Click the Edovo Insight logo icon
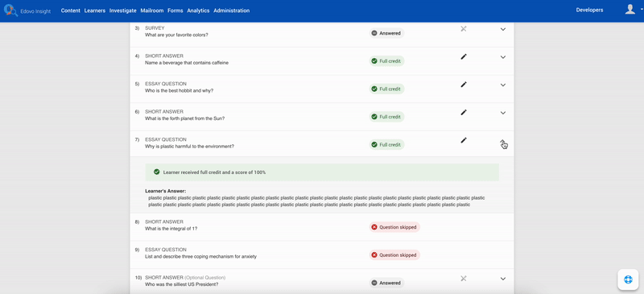 [10, 10]
